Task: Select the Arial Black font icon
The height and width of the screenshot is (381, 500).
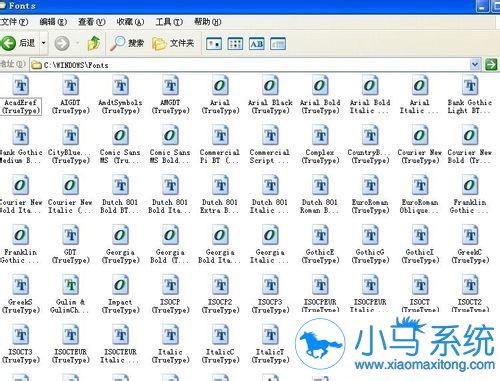Action: tap(270, 85)
